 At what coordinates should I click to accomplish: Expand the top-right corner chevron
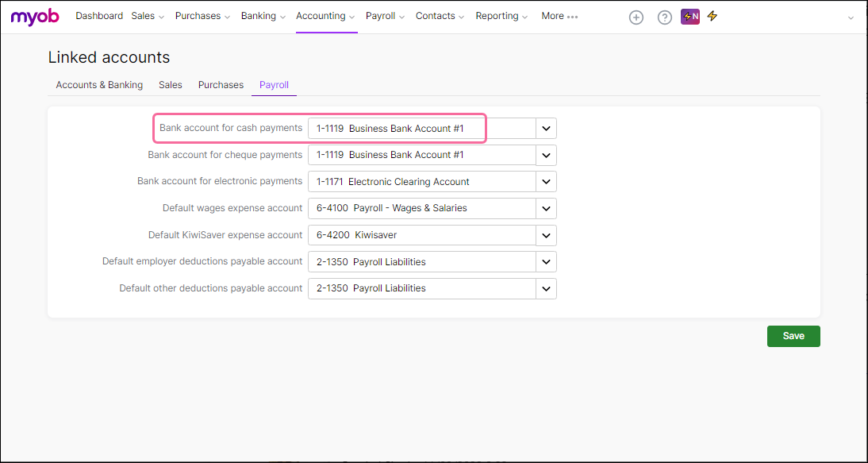851,17
